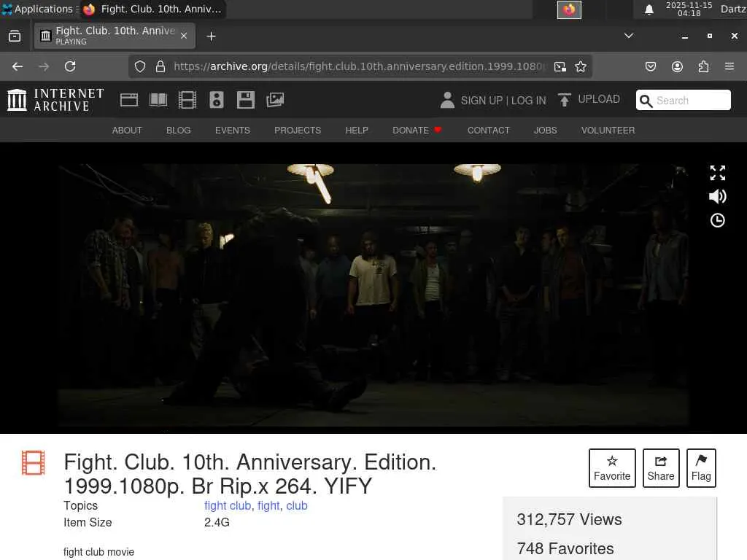747x560 pixels.
Task: Open Firefox account icon
Action: [677, 66]
